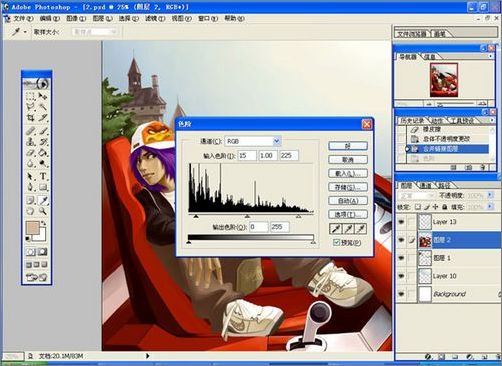Switch to the 通道 channels tab

point(425,185)
